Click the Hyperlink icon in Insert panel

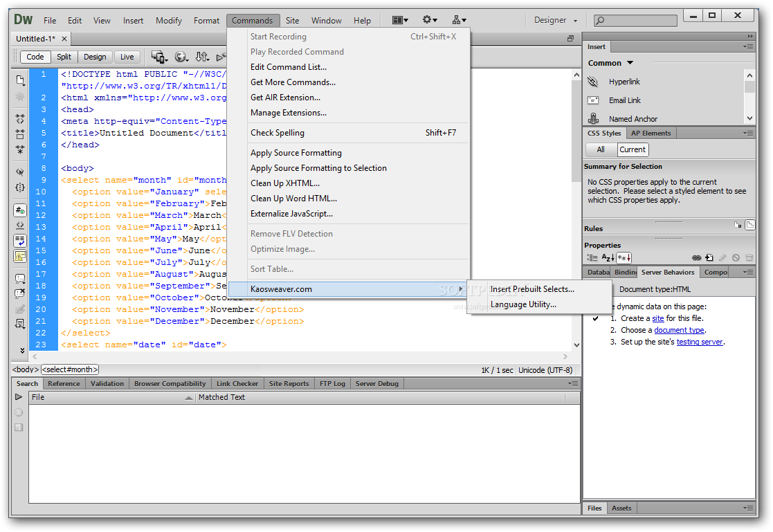(x=593, y=82)
